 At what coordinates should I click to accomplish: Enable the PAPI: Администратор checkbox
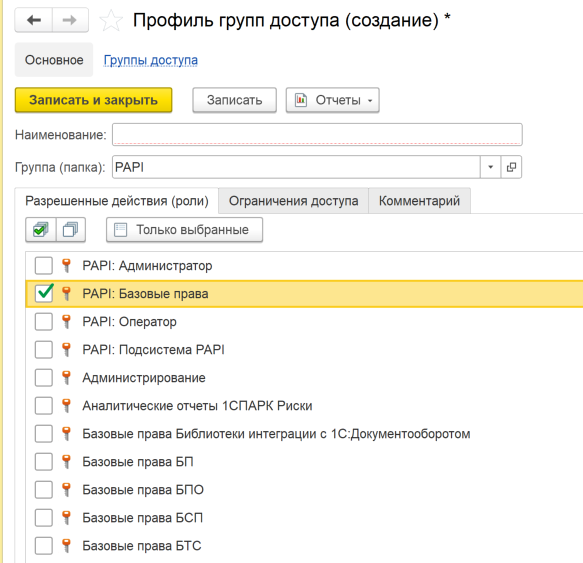click(x=44, y=266)
